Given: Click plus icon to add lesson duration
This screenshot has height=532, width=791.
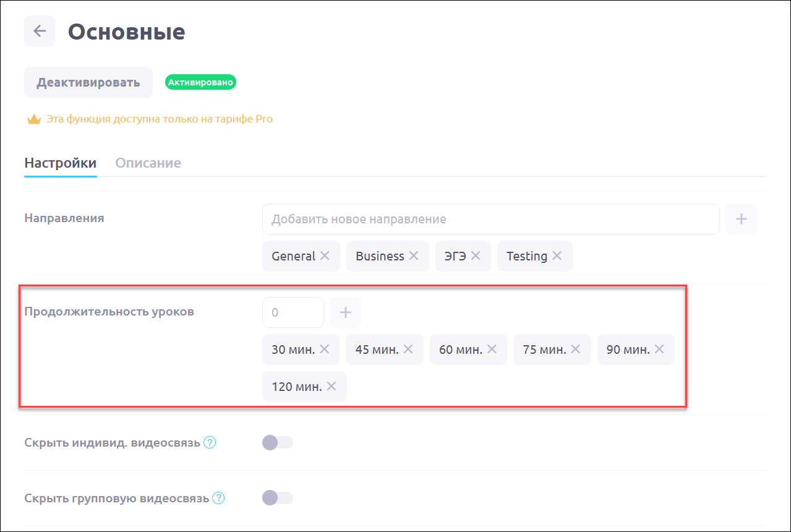Looking at the screenshot, I should 346,312.
